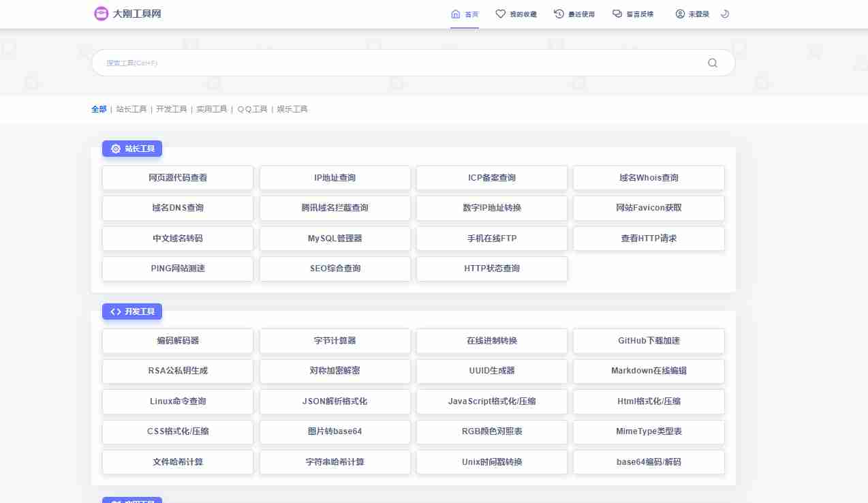Open Unix时间戳转换

(491, 461)
